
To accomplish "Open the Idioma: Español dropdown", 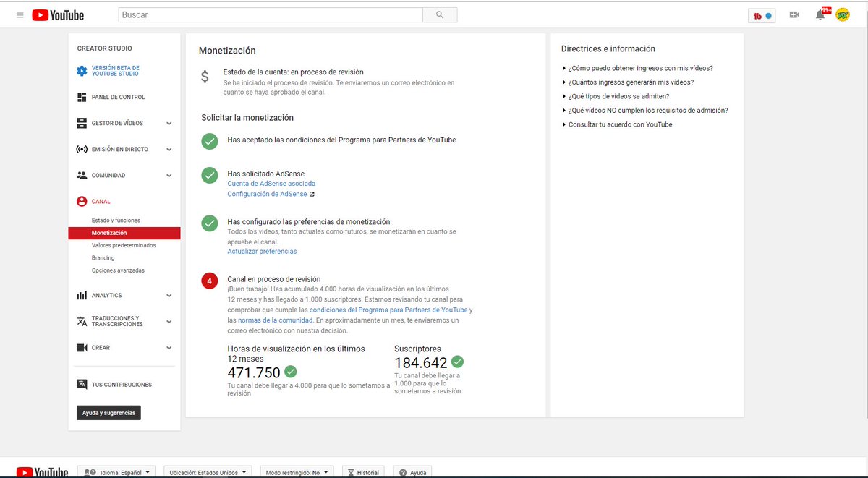I will tap(116, 472).
